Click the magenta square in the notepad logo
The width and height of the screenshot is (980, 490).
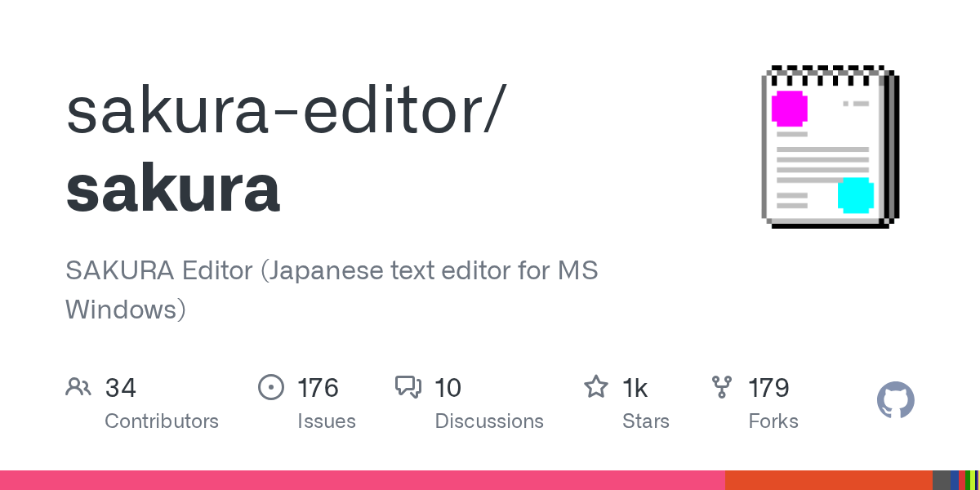coord(789,109)
